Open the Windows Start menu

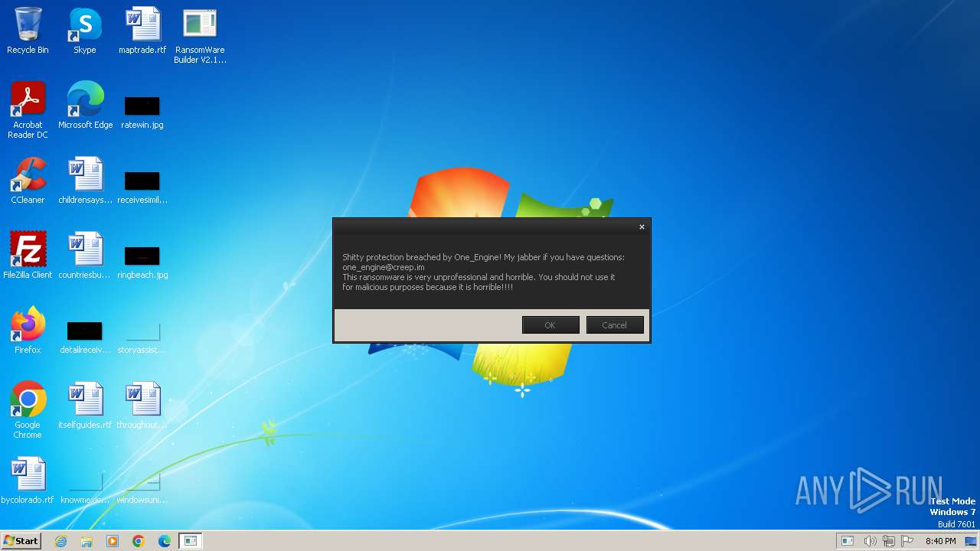pos(21,541)
